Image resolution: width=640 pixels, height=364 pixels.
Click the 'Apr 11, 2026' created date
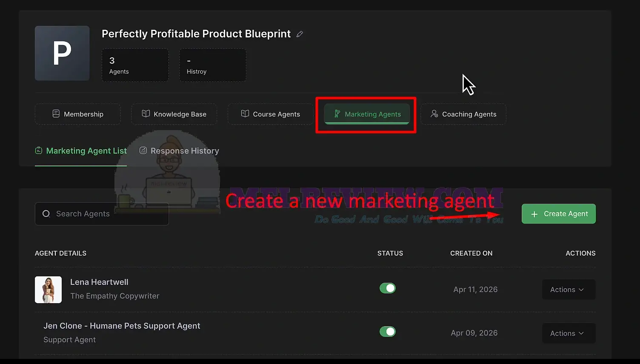click(475, 290)
